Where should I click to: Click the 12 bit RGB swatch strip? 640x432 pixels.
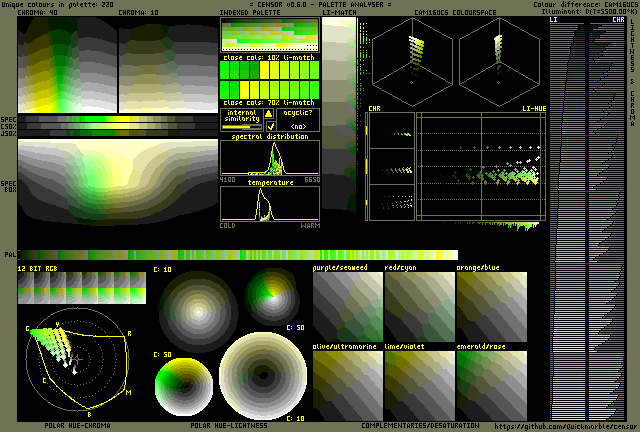(82, 290)
